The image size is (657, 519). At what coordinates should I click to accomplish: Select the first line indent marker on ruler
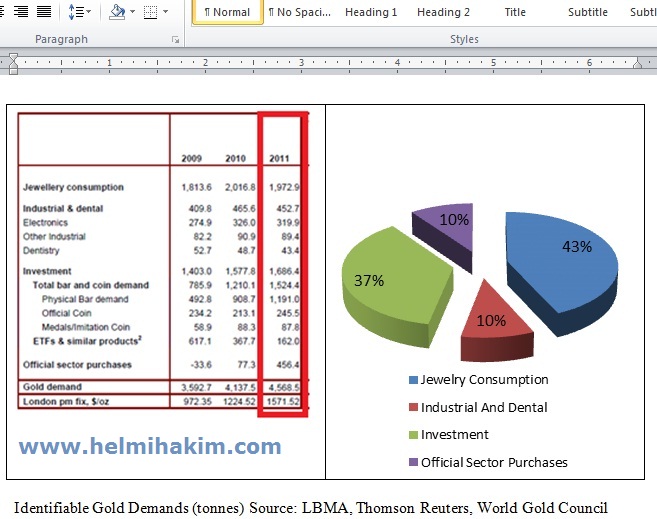click(x=13, y=57)
